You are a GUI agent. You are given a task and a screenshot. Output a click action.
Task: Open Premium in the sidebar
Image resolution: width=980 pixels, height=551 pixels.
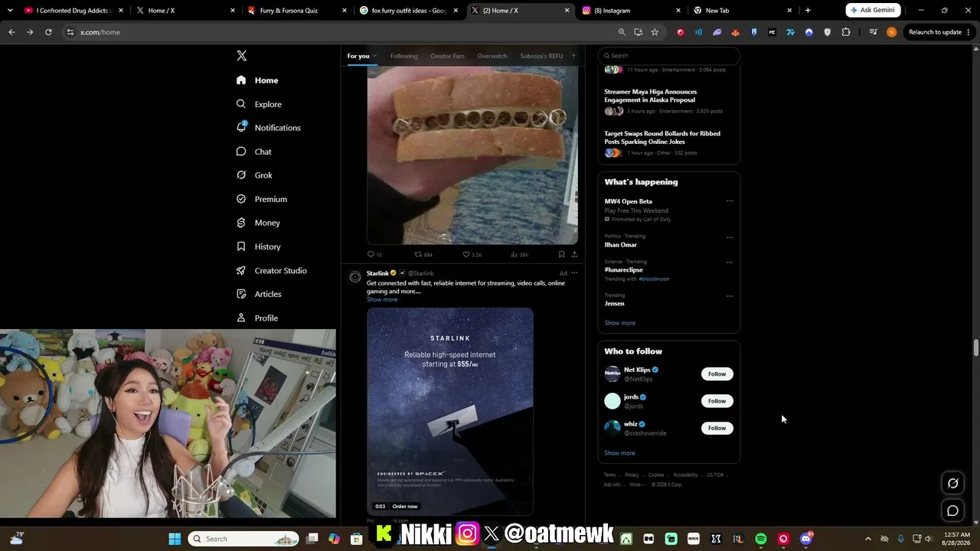point(262,199)
